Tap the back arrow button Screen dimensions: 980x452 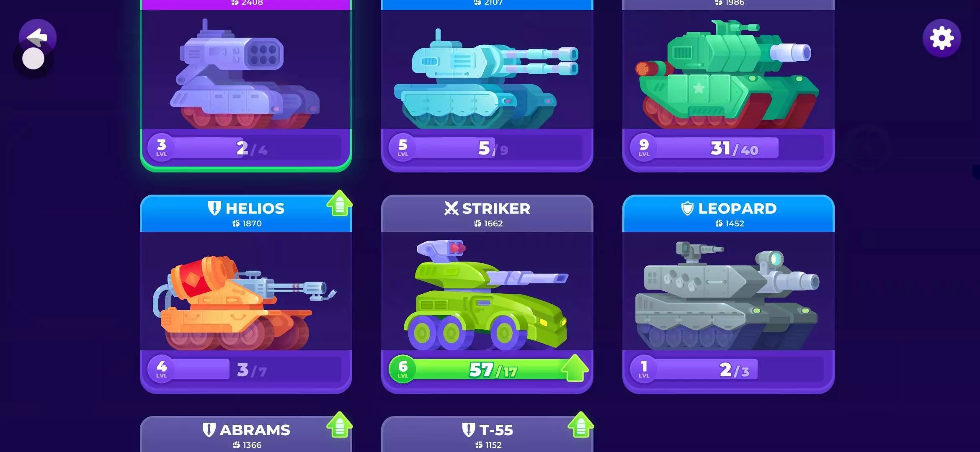38,38
